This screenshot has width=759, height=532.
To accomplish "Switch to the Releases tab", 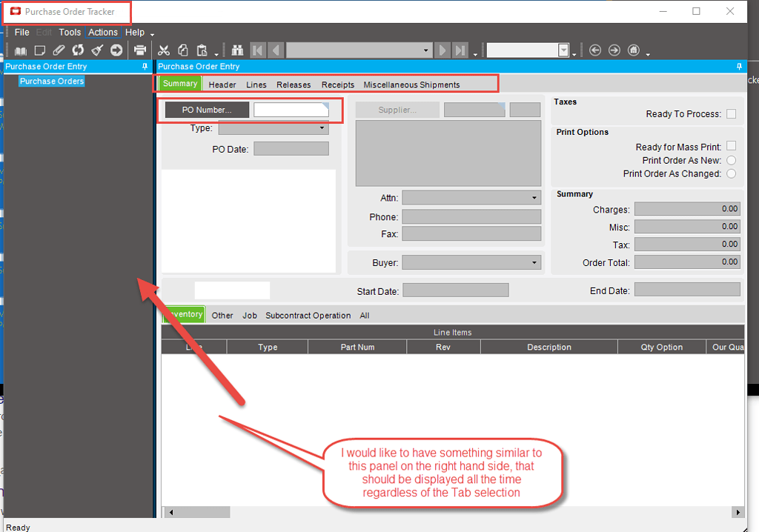I will click(x=294, y=84).
